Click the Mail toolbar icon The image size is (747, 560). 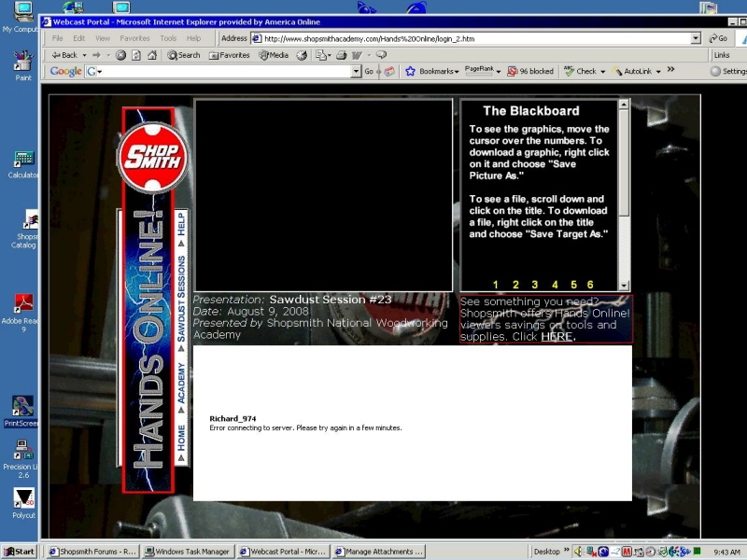pos(322,55)
